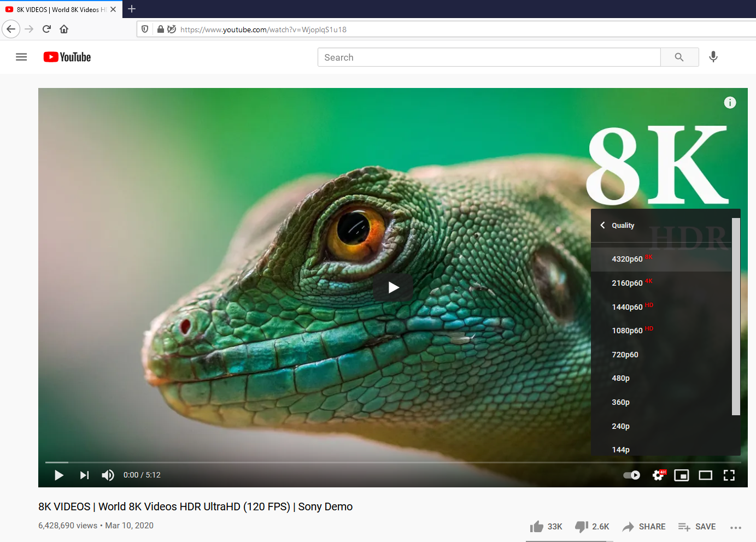
Task: Set quality to 720p60
Action: tap(661, 355)
